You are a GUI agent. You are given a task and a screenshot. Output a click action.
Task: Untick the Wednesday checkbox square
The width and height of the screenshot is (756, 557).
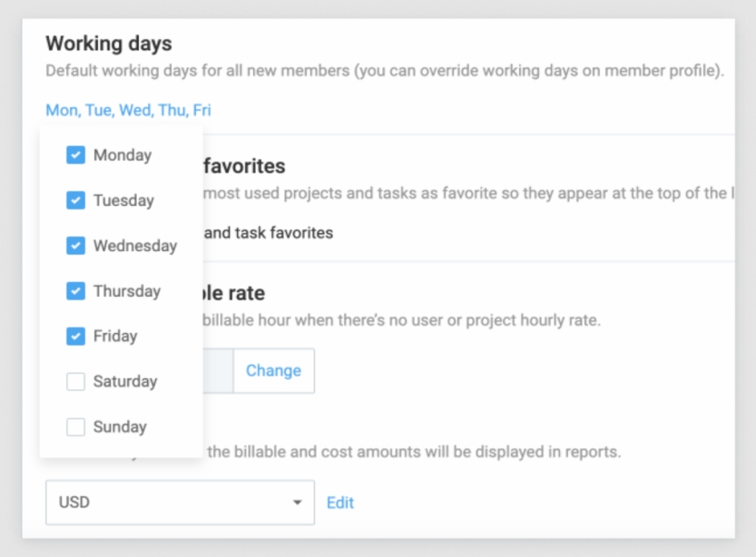click(x=75, y=246)
